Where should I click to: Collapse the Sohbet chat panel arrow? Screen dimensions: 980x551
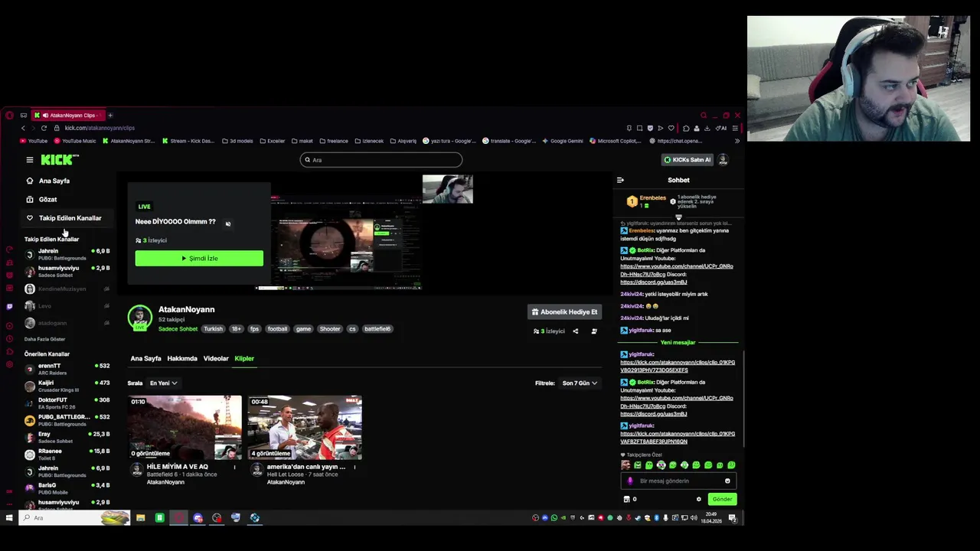click(x=620, y=181)
